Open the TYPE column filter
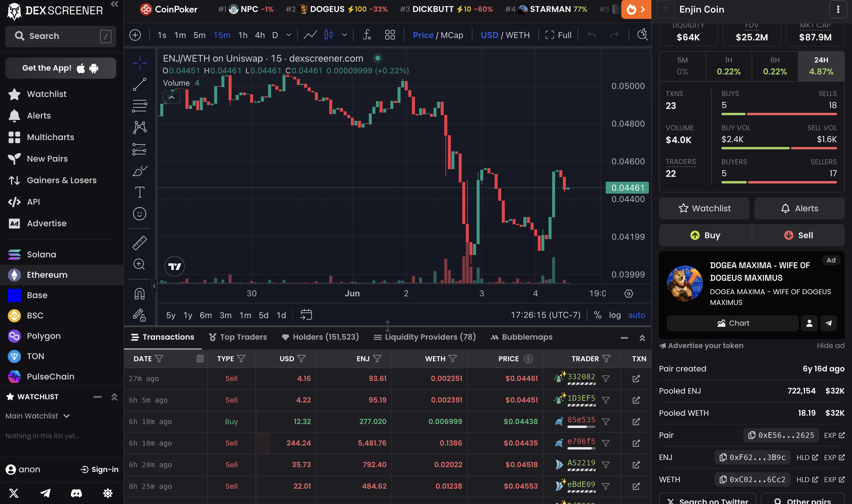 pyautogui.click(x=241, y=359)
